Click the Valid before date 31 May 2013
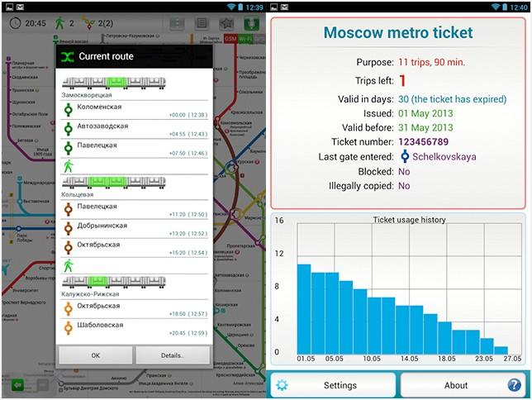Image resolution: width=532 pixels, height=400 pixels. click(425, 127)
